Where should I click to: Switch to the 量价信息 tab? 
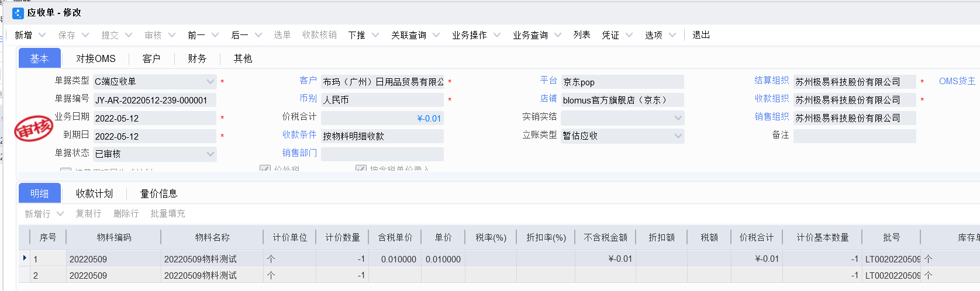158,193
